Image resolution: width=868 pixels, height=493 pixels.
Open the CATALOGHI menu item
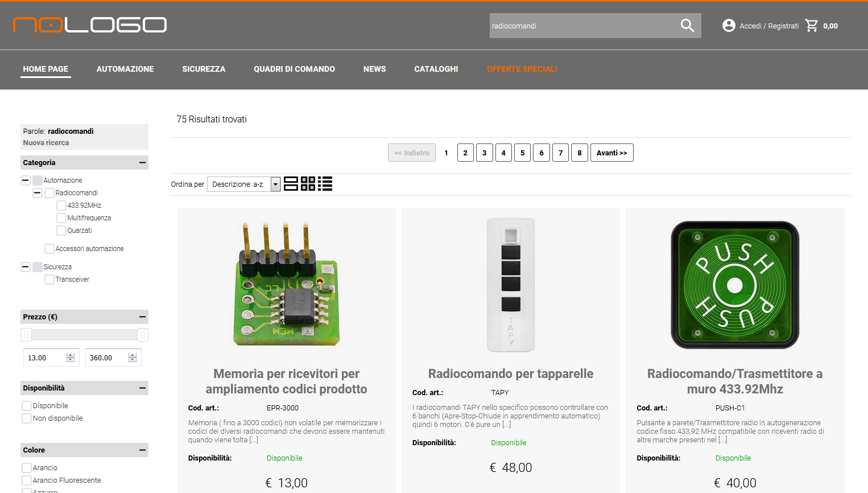pyautogui.click(x=436, y=69)
